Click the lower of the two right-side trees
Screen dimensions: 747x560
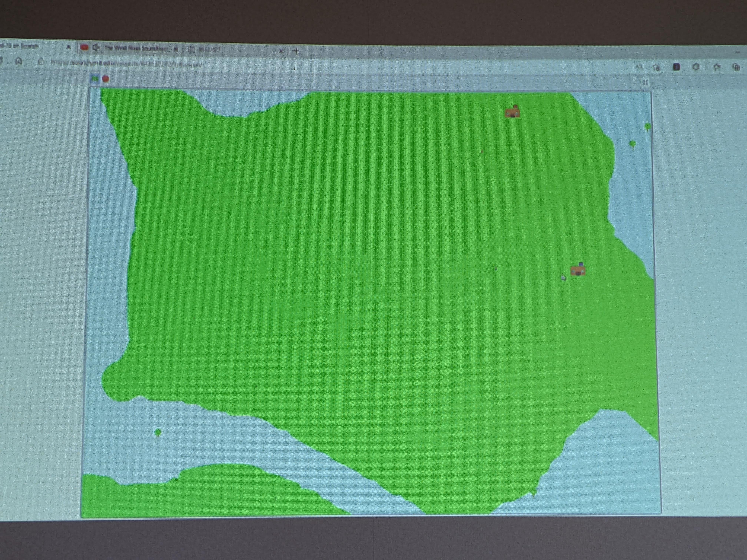tap(633, 144)
